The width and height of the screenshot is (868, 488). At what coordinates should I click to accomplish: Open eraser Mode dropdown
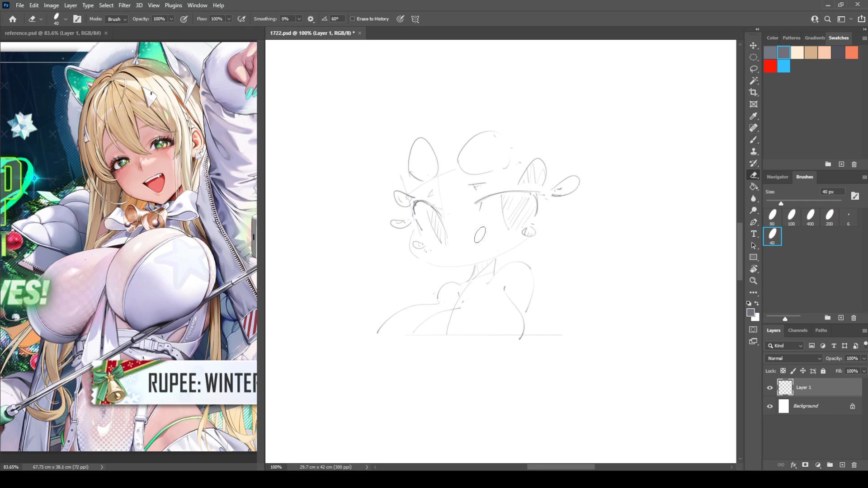coord(117,19)
